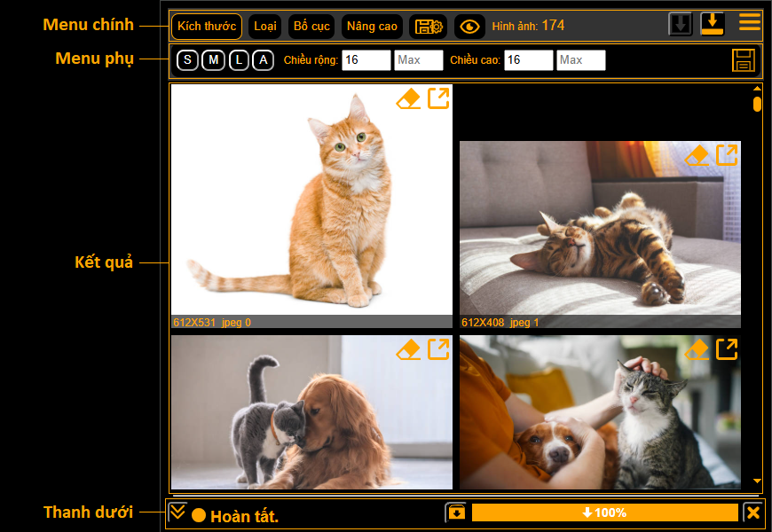Erase the orange sitting cat image
The height and width of the screenshot is (532, 772).
coord(408,99)
